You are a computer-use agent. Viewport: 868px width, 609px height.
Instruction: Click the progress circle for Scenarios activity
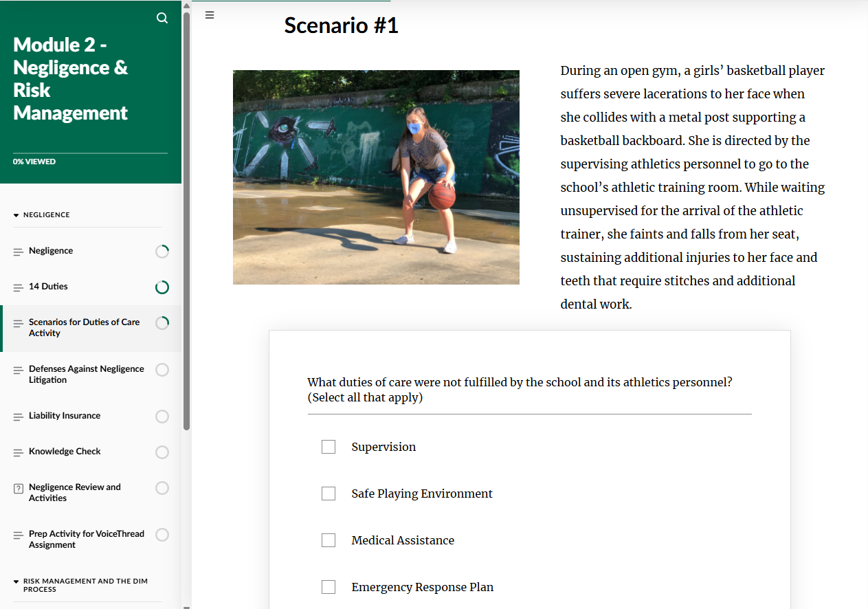[x=162, y=322]
